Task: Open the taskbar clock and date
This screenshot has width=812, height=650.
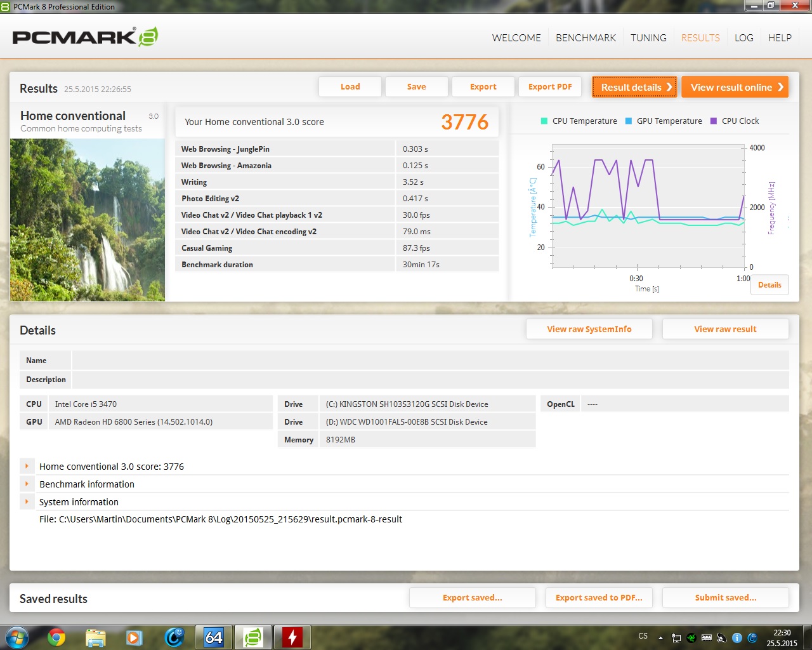Action: (782, 638)
